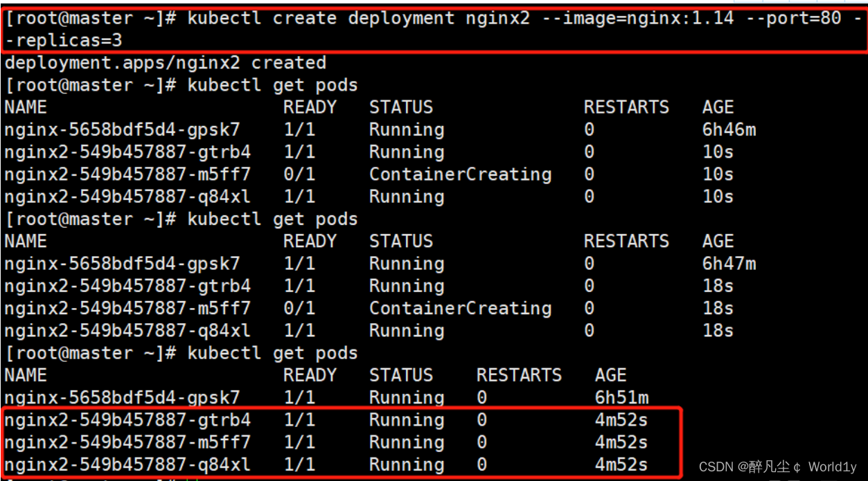
Task: Click the "6h46m" age value
Action: point(729,130)
